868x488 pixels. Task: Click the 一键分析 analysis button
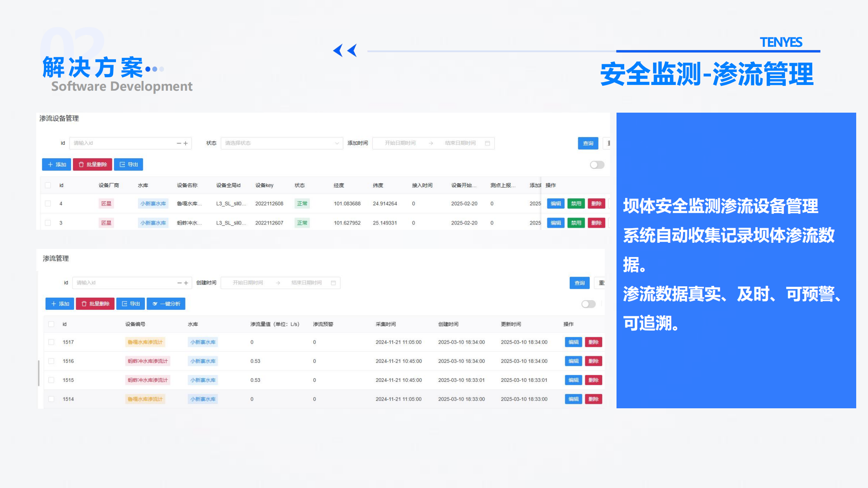point(166,304)
